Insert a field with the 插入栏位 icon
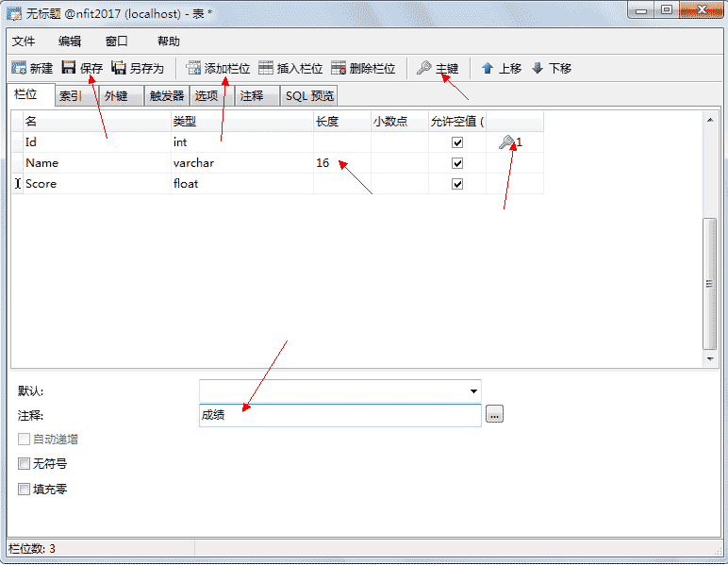The width and height of the screenshot is (728, 565). [266, 68]
